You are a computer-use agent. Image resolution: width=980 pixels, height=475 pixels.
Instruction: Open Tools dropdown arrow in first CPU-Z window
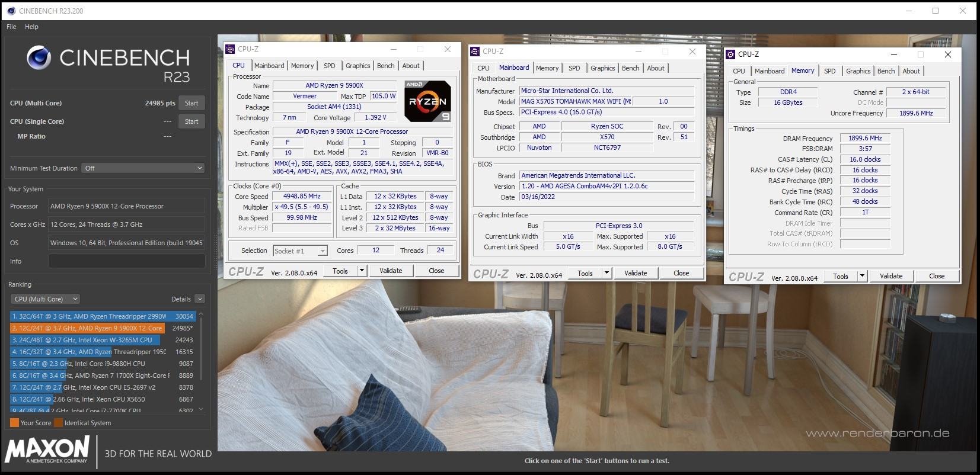[362, 271]
